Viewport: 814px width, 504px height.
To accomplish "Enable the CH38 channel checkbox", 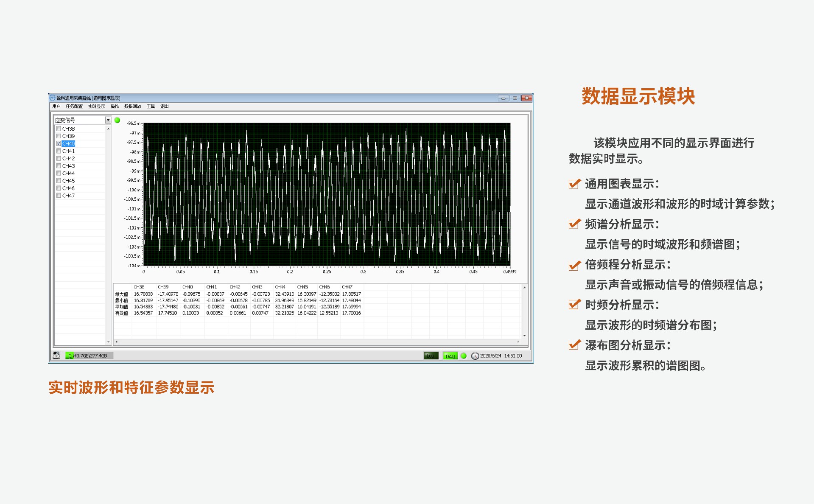I will pyautogui.click(x=59, y=129).
